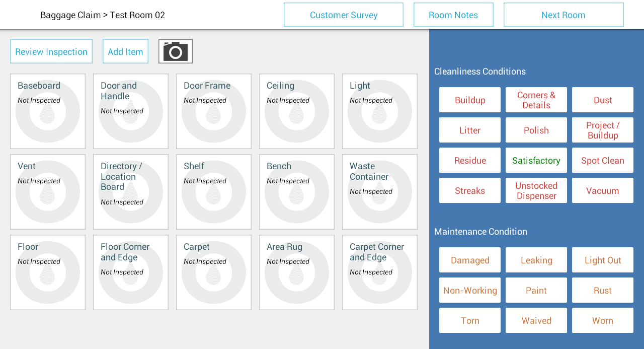Click Review Inspection button
The image size is (644, 349).
point(51,51)
